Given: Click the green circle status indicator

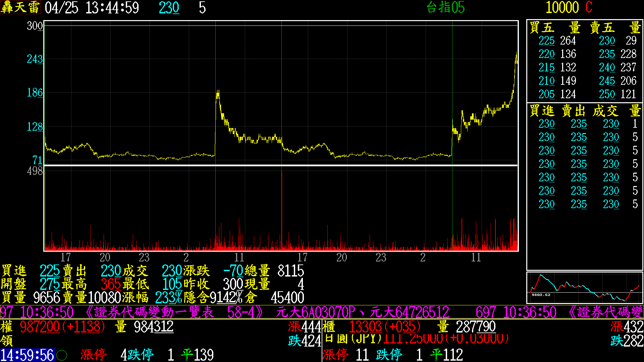Looking at the screenshot, I should click(62, 355).
